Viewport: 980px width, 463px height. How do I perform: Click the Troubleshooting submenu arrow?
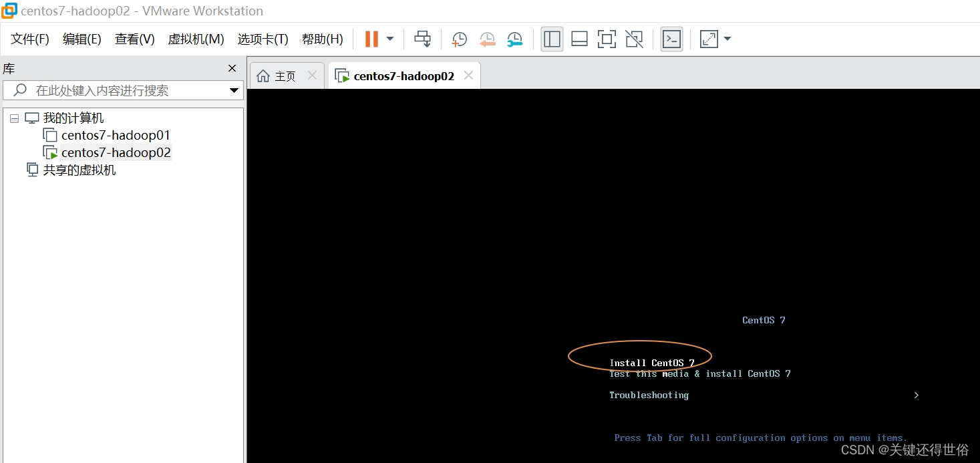(x=916, y=395)
